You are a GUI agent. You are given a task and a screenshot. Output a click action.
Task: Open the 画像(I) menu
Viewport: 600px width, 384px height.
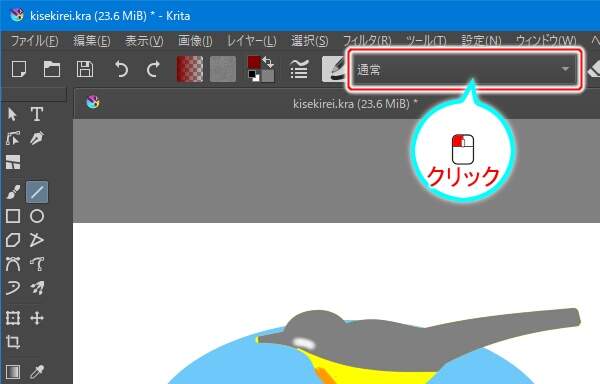tap(195, 41)
